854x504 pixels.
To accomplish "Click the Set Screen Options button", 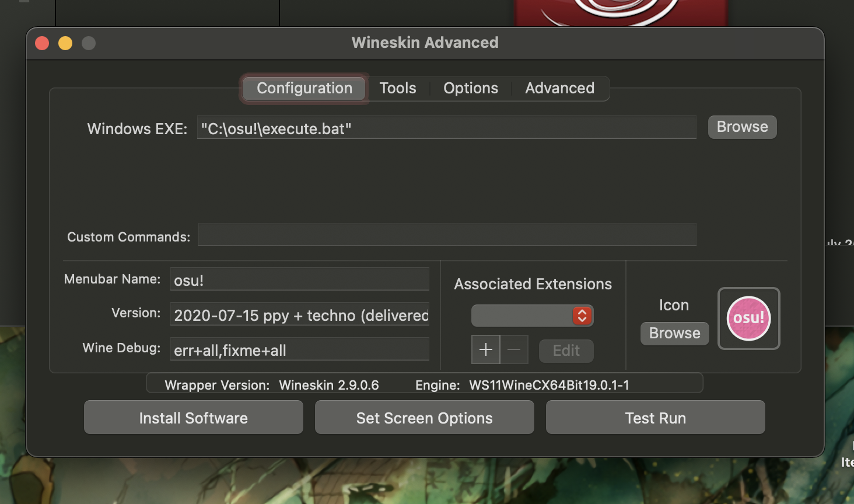I will click(425, 418).
